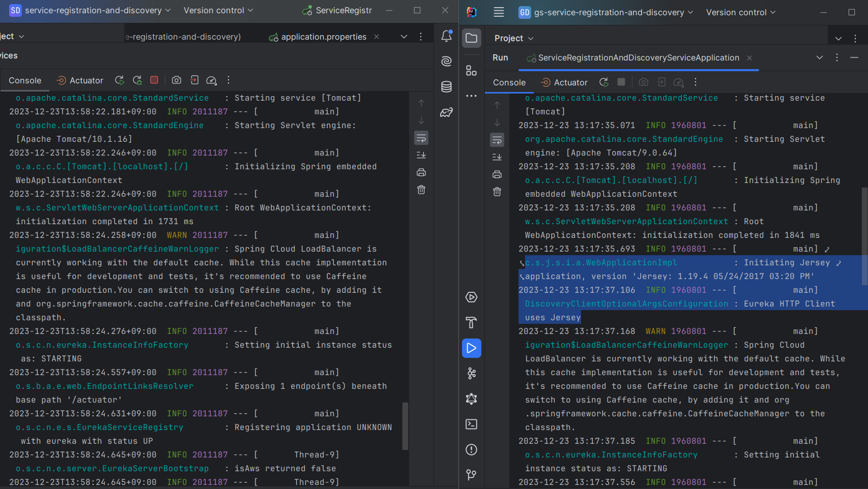Viewport: 868px width, 489px height.
Task: Open Project header options in right window
Action: coord(855,39)
